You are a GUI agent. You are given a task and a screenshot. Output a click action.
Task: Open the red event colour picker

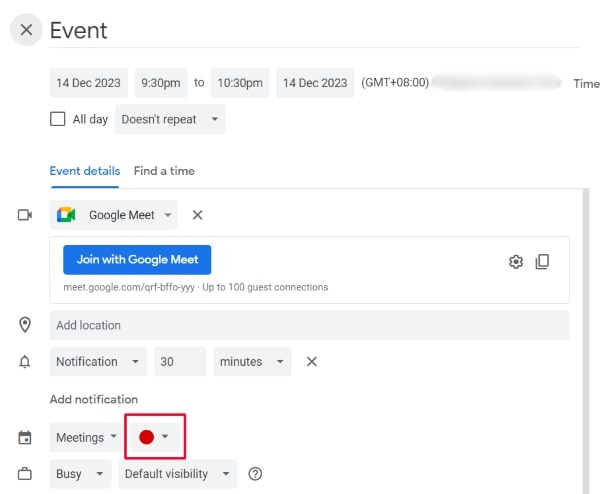pyautogui.click(x=155, y=437)
